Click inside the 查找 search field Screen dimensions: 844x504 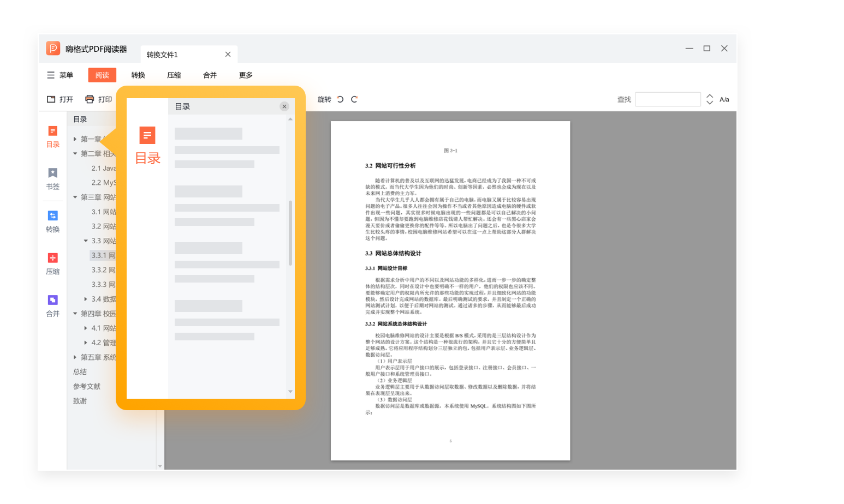click(x=667, y=99)
